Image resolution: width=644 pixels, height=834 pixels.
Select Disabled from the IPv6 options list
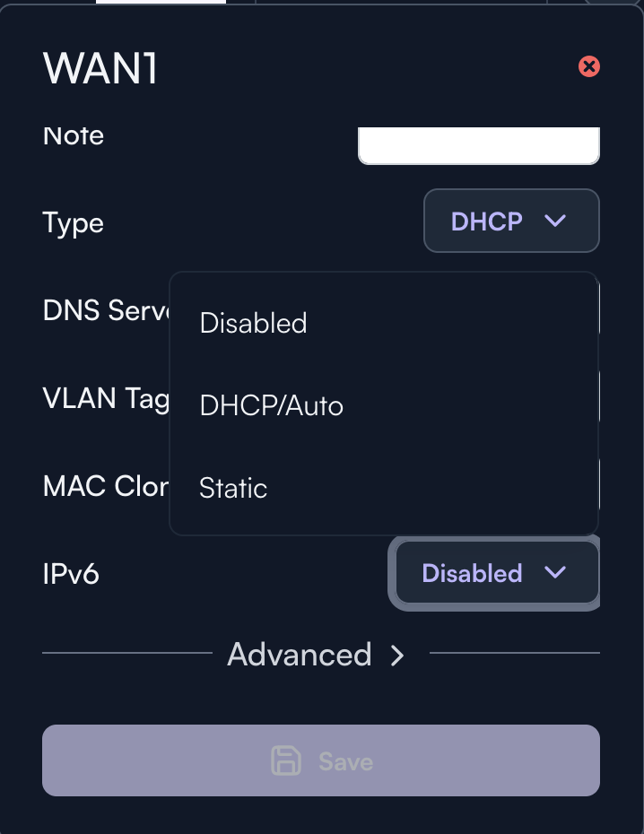pyautogui.click(x=254, y=323)
